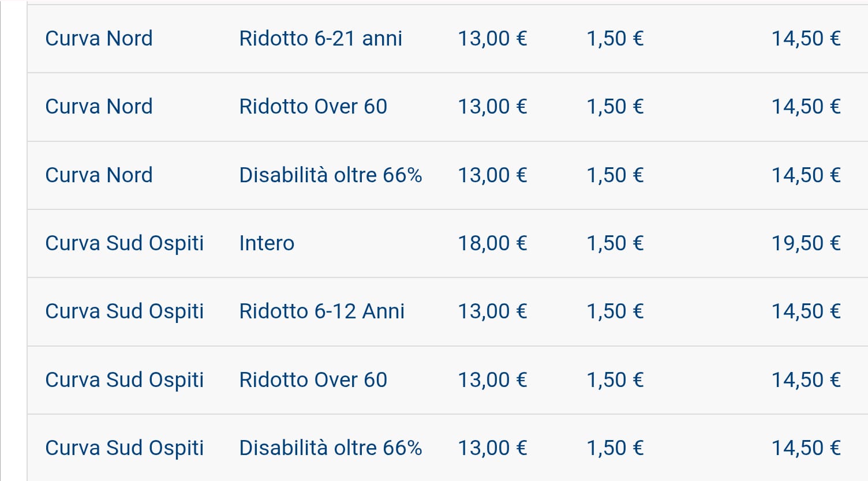
Task: Click Curva Nord sector in Ridotto 6-21 row
Action: pos(99,39)
